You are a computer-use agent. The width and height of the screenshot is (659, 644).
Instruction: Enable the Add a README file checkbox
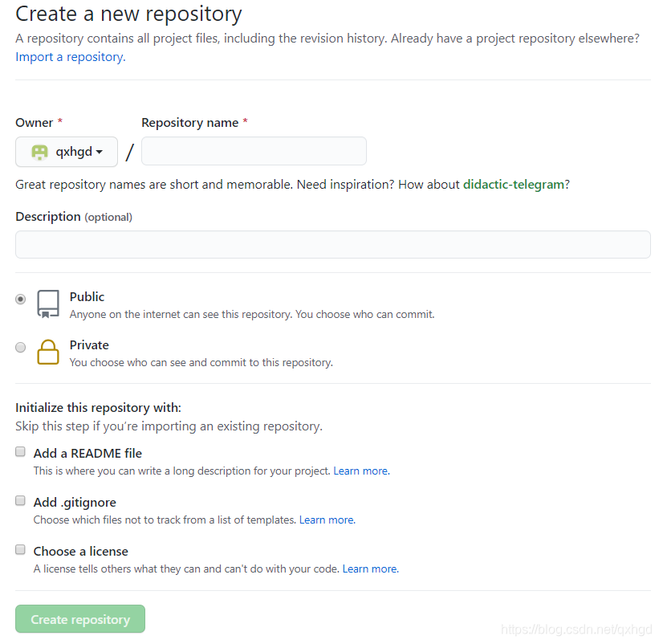pos(21,452)
